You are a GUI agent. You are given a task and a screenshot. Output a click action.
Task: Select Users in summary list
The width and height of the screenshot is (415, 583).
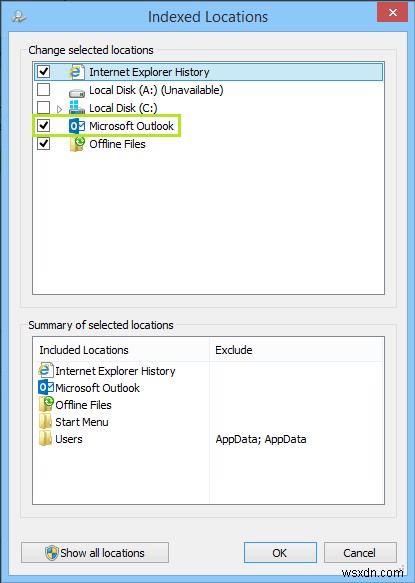pos(69,439)
